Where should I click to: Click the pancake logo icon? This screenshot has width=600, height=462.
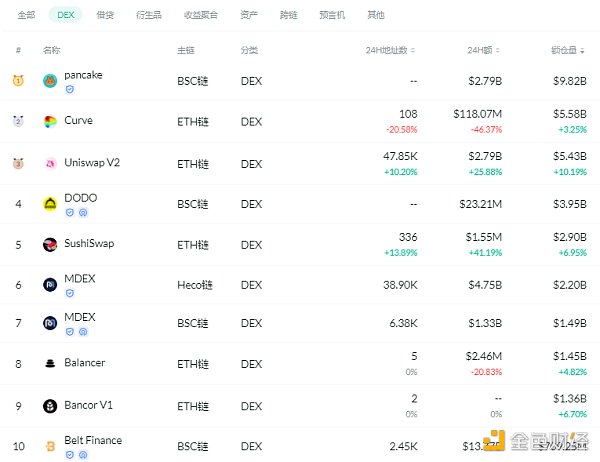[x=50, y=81]
